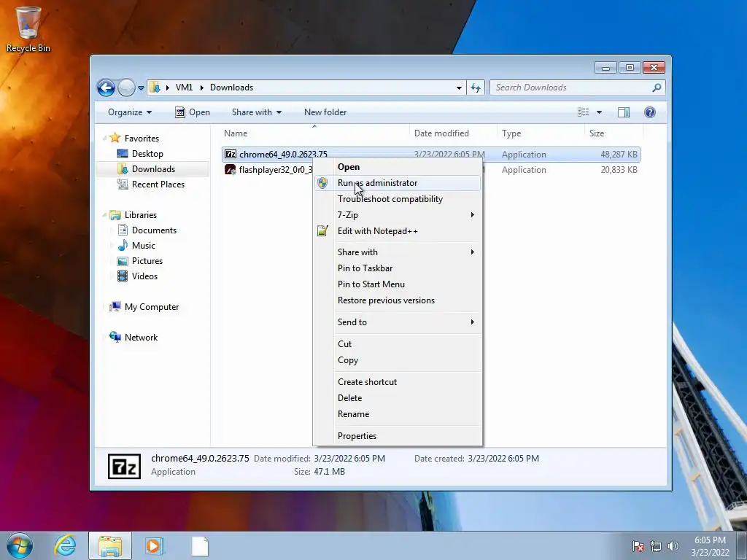This screenshot has width=747, height=560.
Task: Sort by the Type column header
Action: click(x=541, y=133)
